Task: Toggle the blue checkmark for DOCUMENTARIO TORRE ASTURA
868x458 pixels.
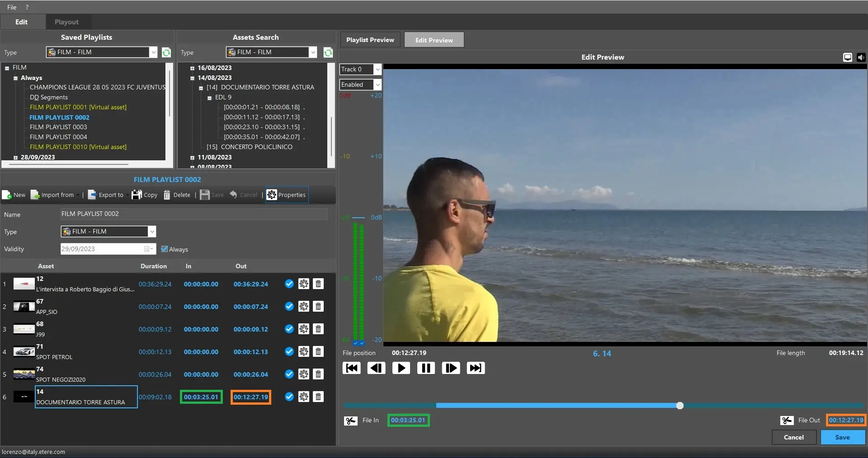Action: (x=289, y=397)
